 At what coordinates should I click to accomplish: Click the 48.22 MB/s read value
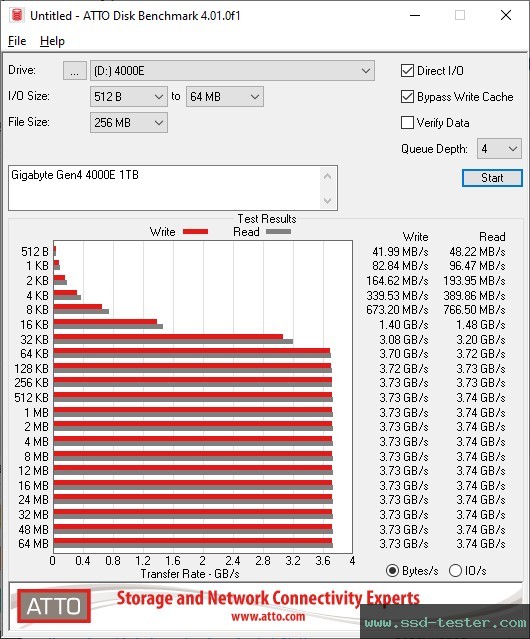[x=477, y=252]
